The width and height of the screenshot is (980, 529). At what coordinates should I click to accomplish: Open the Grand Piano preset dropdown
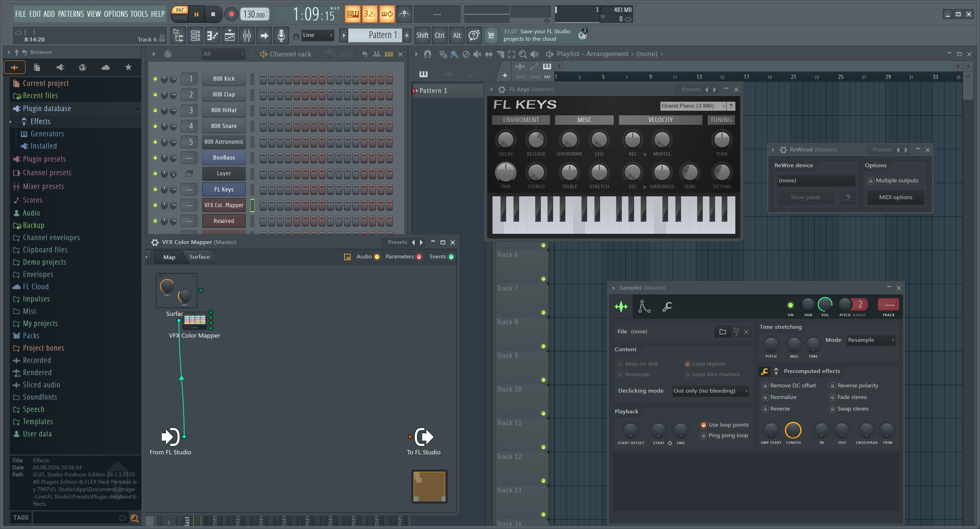pos(693,106)
